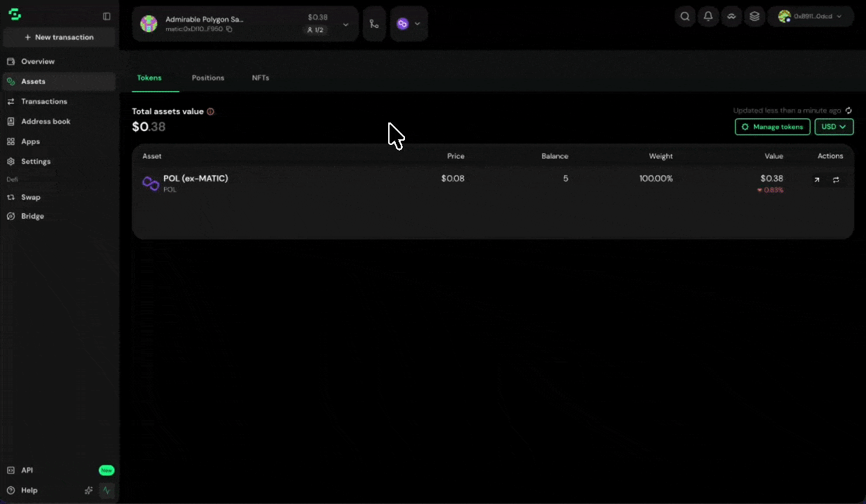Viewport: 866px width, 504px height.
Task: Click the WalletConnect icon in header
Action: click(731, 16)
